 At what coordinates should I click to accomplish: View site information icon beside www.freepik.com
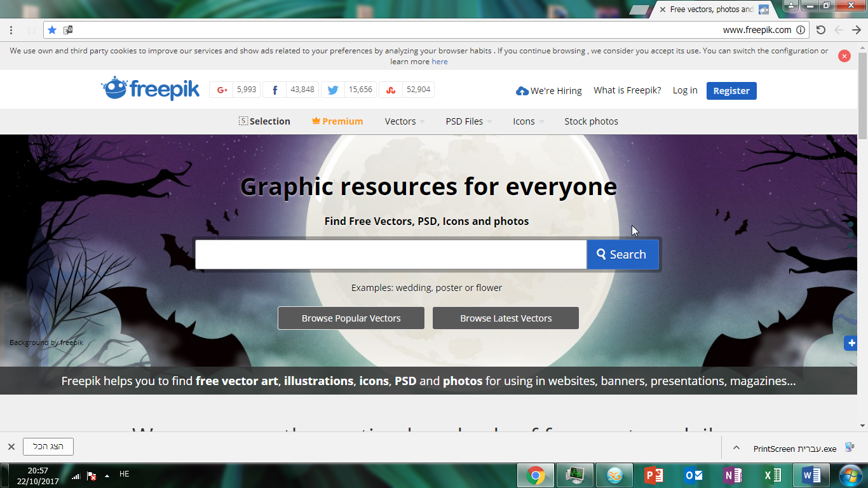[x=801, y=30]
